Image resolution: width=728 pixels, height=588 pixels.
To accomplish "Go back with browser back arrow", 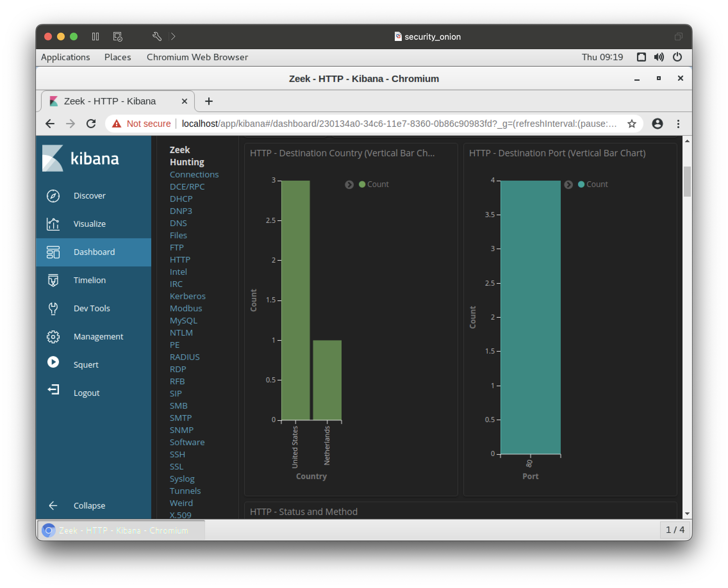I will (50, 124).
